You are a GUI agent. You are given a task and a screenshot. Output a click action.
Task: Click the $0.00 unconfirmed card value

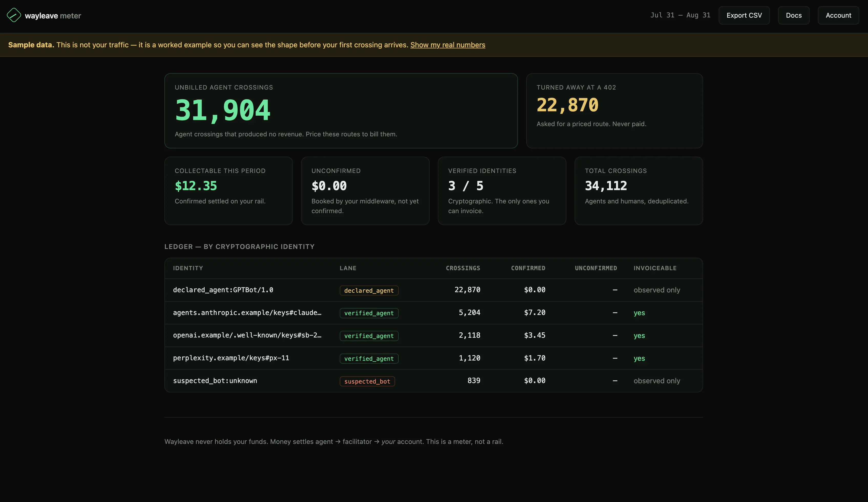[x=329, y=186]
